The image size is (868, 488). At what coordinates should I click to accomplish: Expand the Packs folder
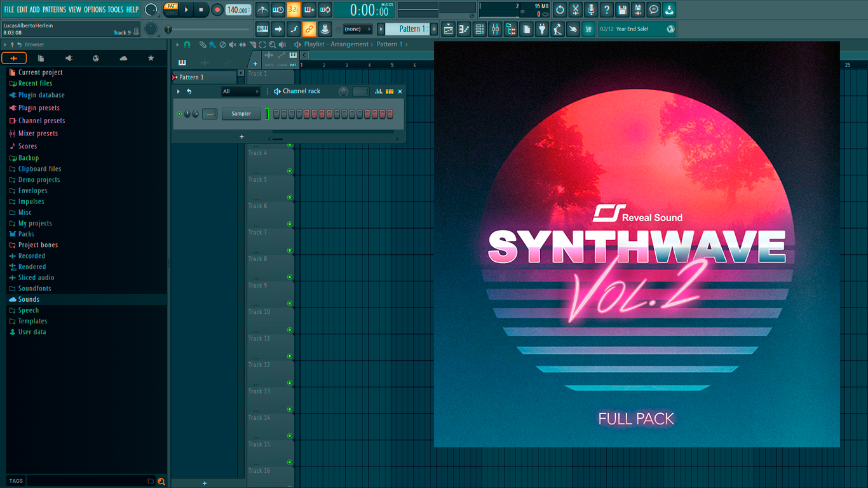[26, 234]
